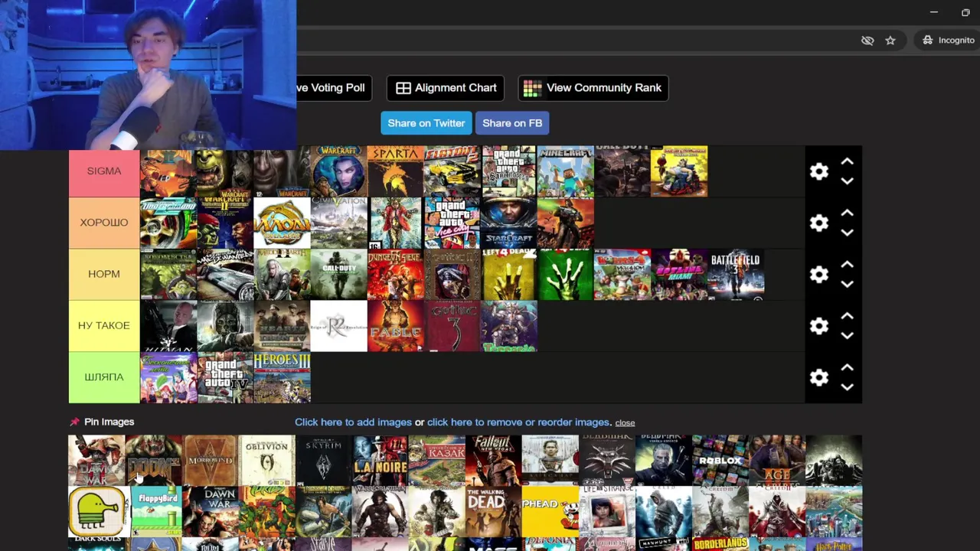Open View Community Rank
The image size is (980, 551).
click(x=593, y=88)
